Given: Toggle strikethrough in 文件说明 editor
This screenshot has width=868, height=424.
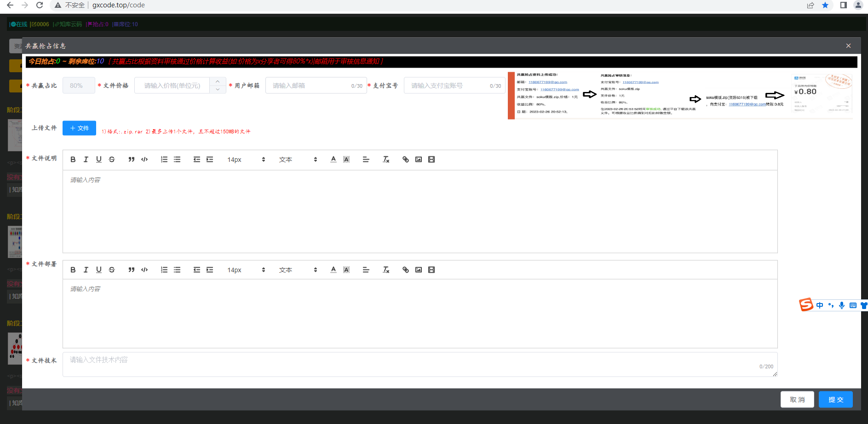Looking at the screenshot, I should click(111, 160).
